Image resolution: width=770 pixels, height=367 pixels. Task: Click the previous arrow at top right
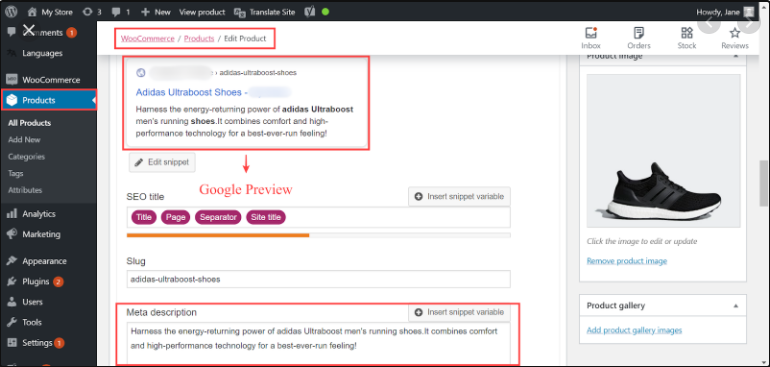[709, 23]
